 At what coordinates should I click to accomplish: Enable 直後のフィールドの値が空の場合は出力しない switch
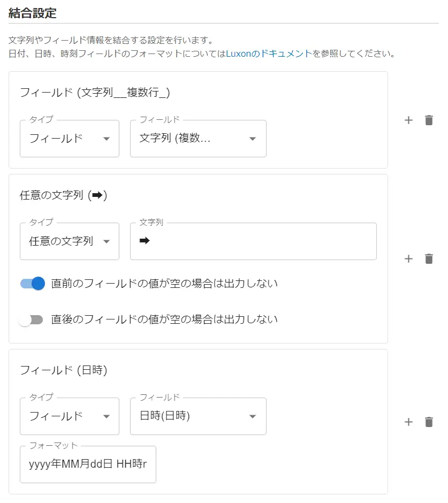[x=31, y=320]
